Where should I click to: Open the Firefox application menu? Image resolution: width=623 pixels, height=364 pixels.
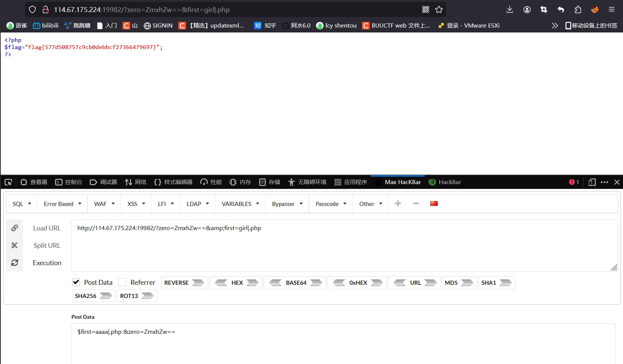coord(612,9)
